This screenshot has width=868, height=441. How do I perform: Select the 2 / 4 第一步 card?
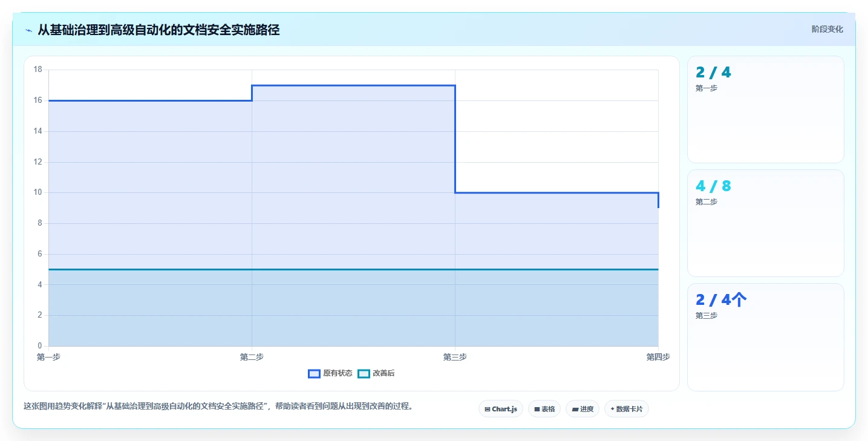(x=766, y=109)
